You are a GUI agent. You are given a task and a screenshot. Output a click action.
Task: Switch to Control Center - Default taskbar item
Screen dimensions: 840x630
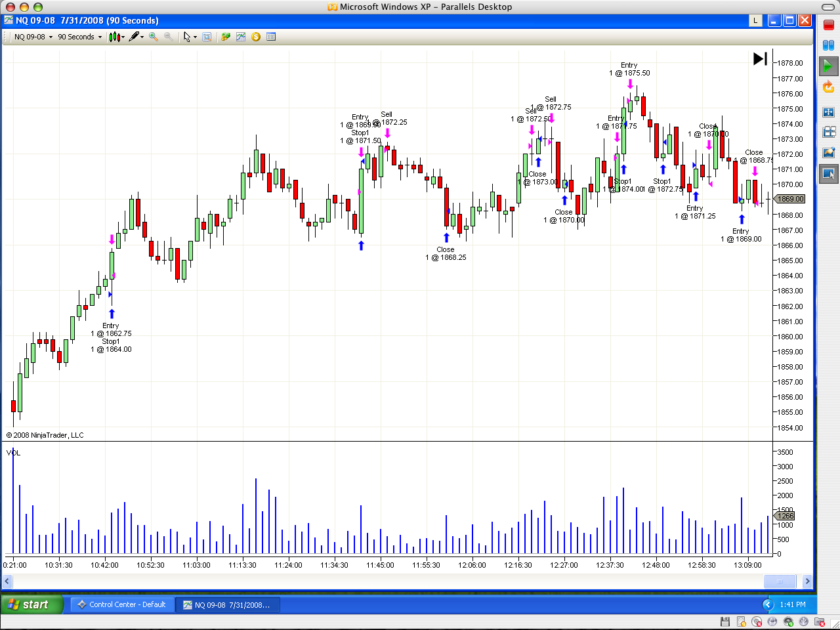click(x=121, y=604)
